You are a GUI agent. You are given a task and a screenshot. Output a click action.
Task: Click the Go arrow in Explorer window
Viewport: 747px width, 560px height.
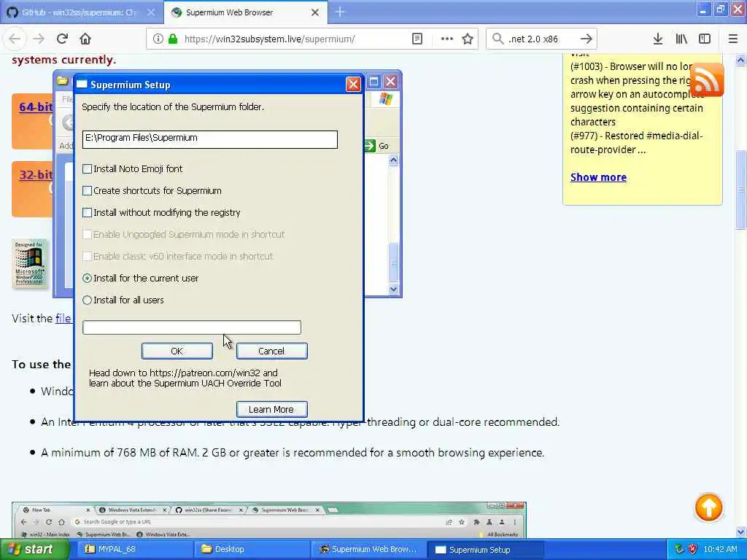370,146
